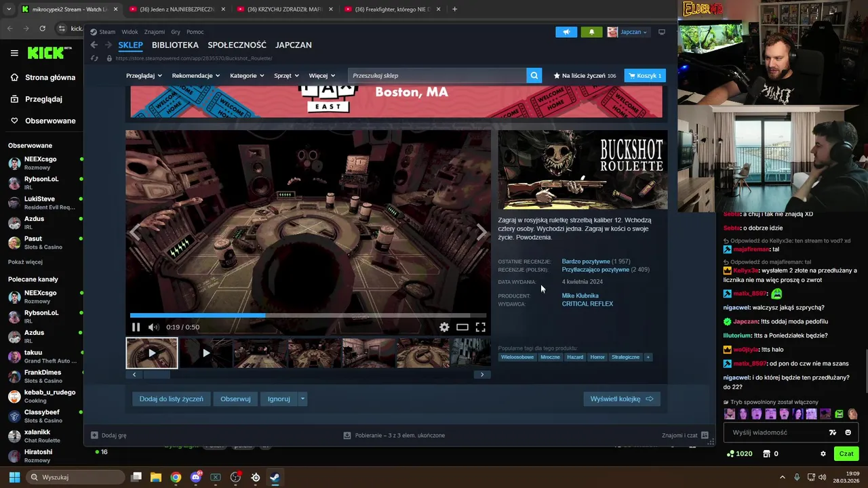Go back with Steam's back arrow

click(x=94, y=45)
